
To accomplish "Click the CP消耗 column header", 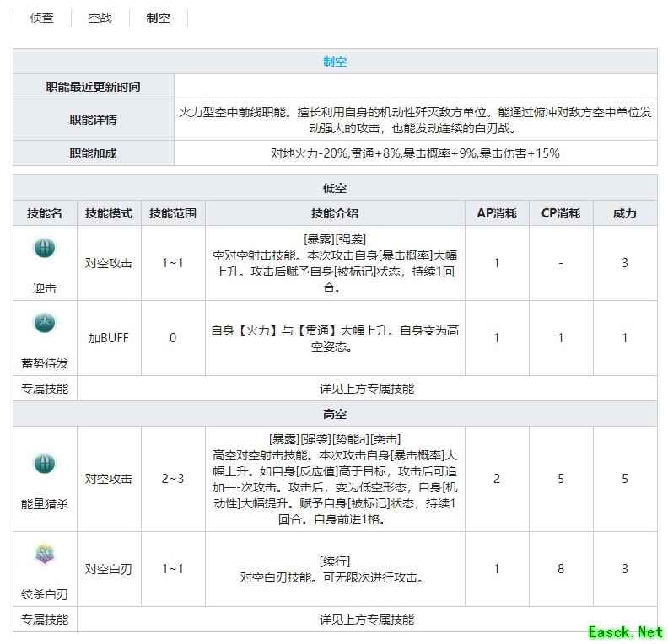I will [560, 213].
